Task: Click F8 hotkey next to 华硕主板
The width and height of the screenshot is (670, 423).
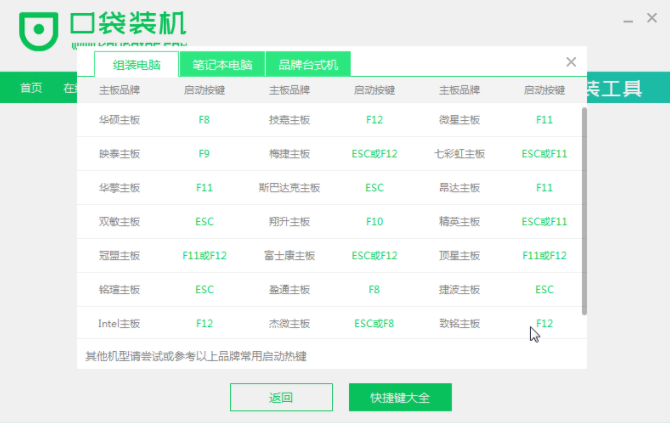Action: pos(204,120)
